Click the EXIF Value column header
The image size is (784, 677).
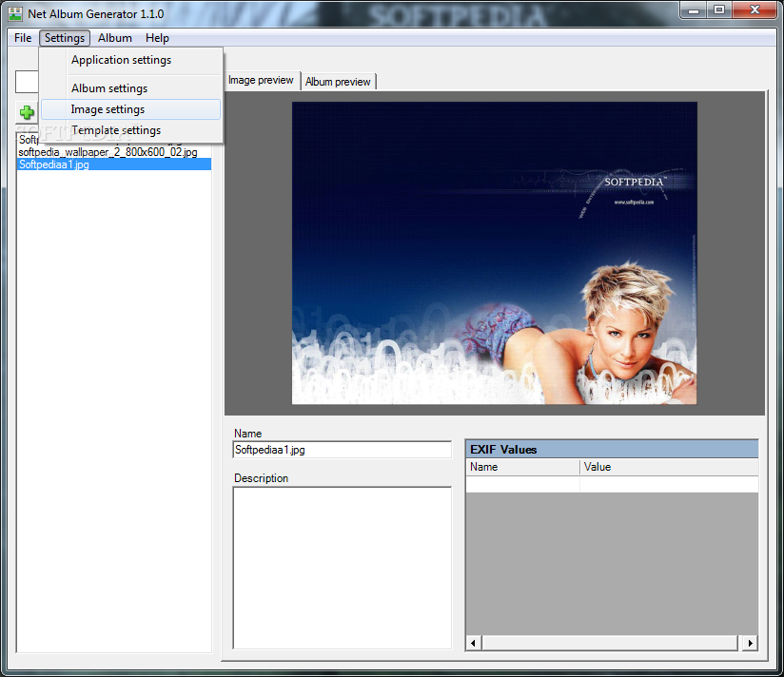pos(669,467)
